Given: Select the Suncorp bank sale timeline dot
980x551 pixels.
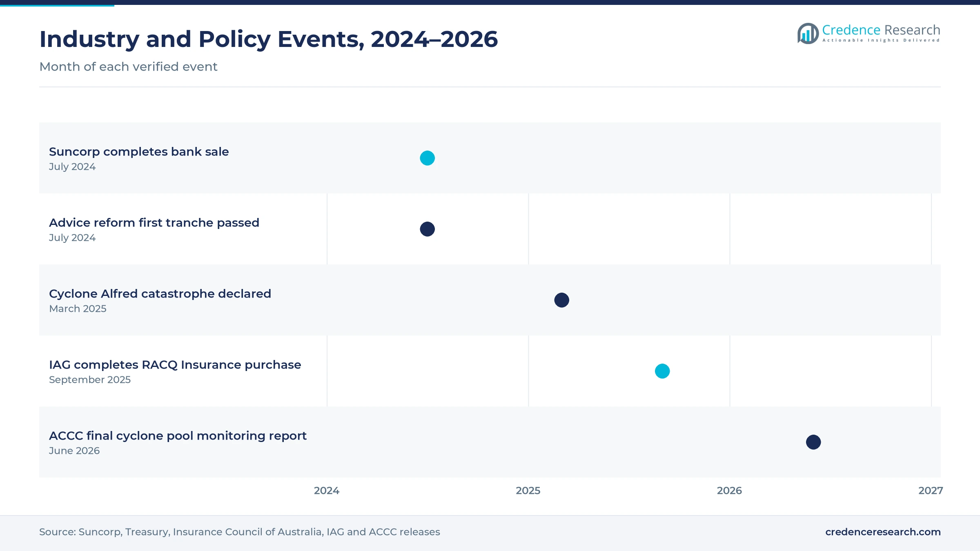Looking at the screenshot, I should point(428,158).
